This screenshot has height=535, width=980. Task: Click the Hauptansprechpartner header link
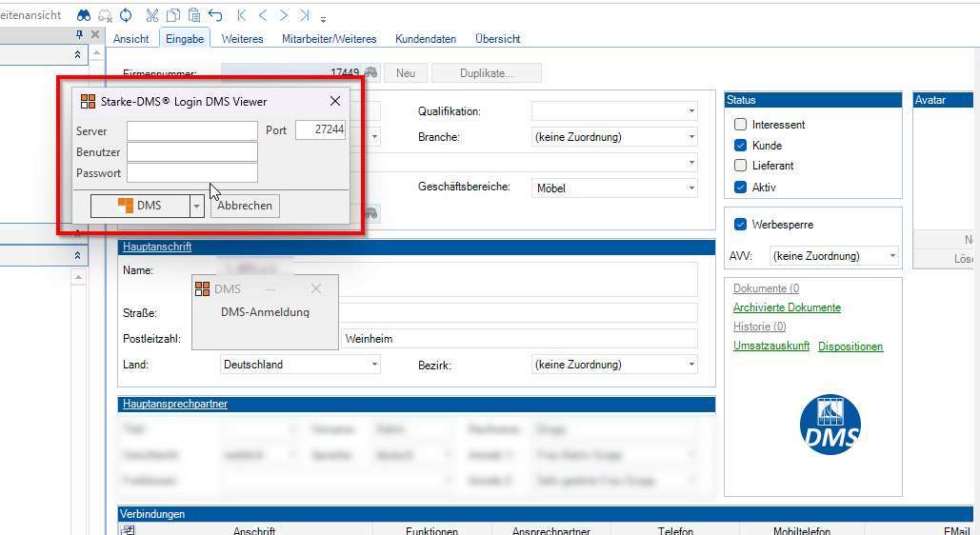click(x=175, y=404)
